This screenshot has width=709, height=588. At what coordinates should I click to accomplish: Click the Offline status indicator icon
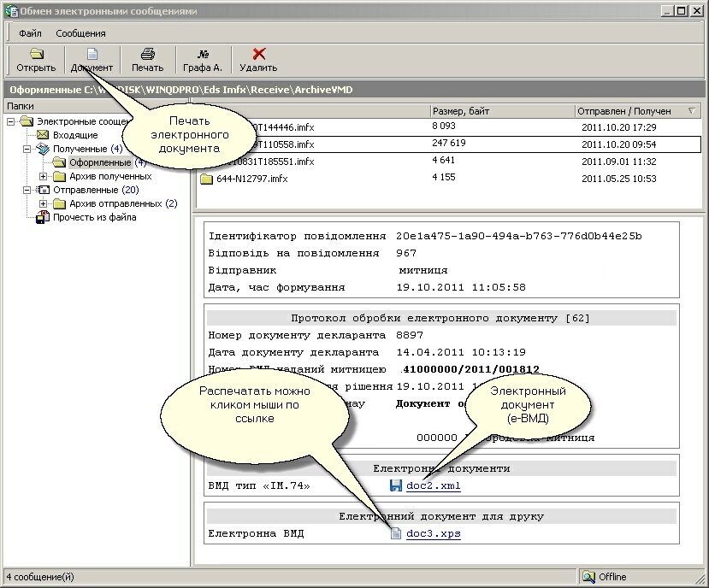point(588,577)
